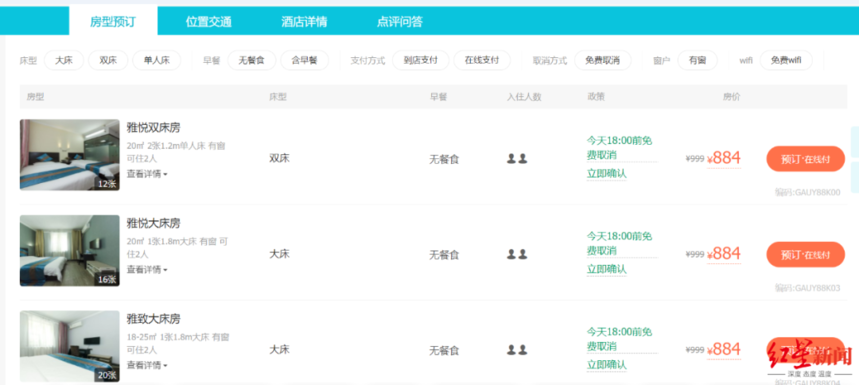This screenshot has width=859, height=385.
Task: Select the 免费wifi filter chip
Action: pyautogui.click(x=786, y=60)
